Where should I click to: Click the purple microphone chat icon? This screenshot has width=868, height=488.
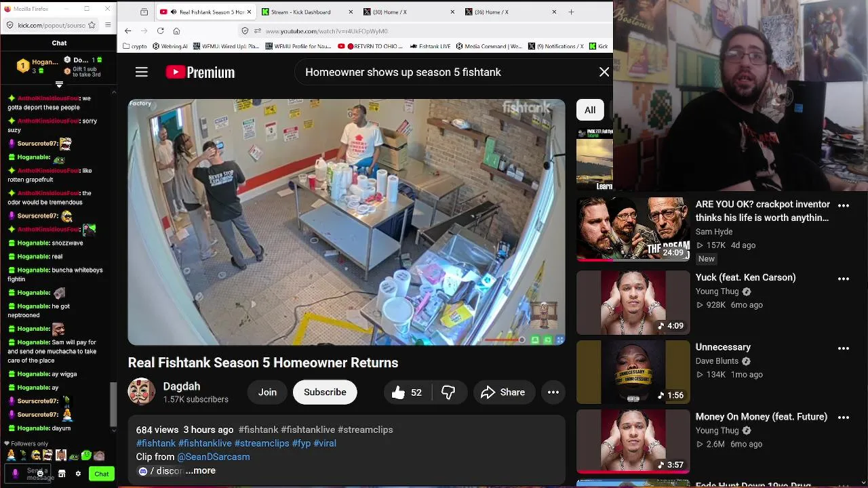tap(15, 473)
